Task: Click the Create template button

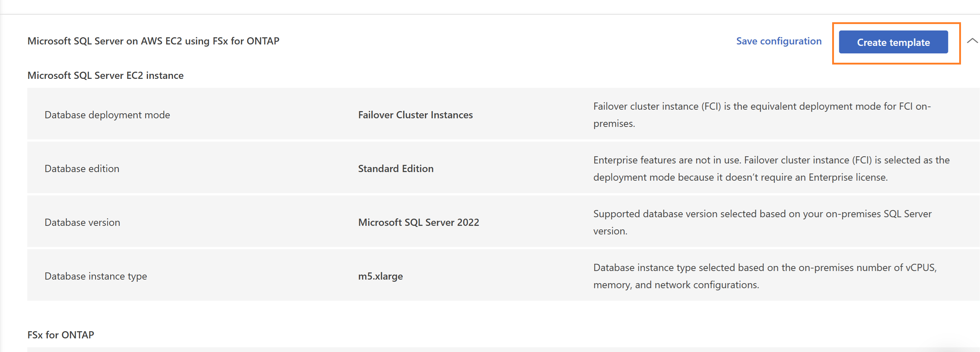Action: [x=893, y=42]
